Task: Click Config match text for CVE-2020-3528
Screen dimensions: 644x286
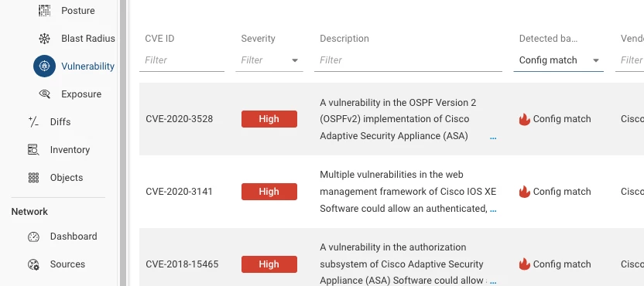Action: [x=562, y=119]
